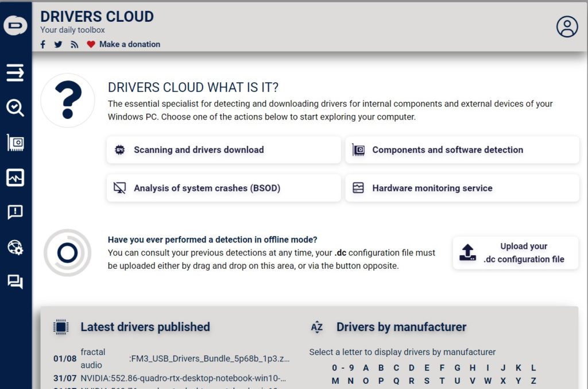Click Make a donation link
Screen dimensions: 588x389
(x=131, y=44)
